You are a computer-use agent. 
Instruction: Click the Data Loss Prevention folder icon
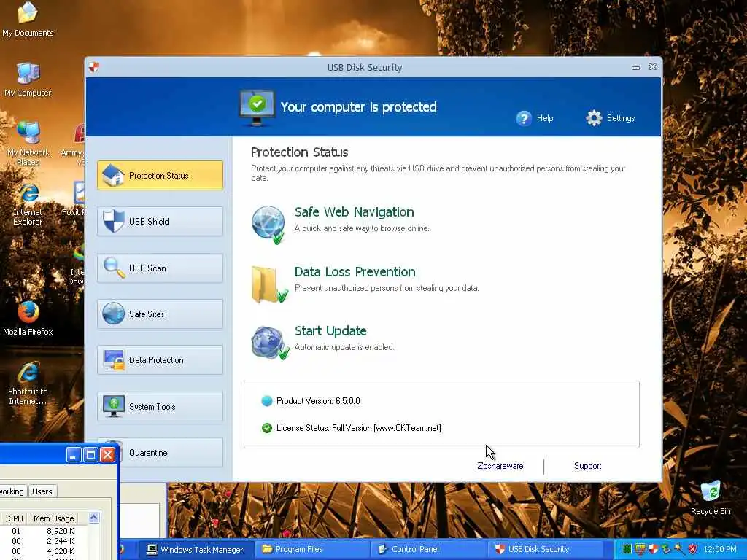click(269, 284)
